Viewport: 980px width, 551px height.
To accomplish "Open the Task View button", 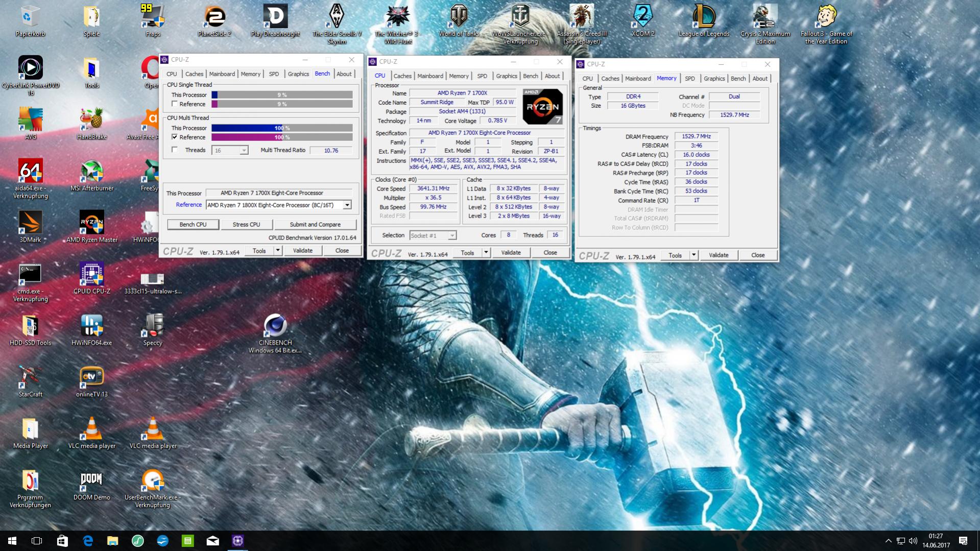I will pyautogui.click(x=37, y=541).
